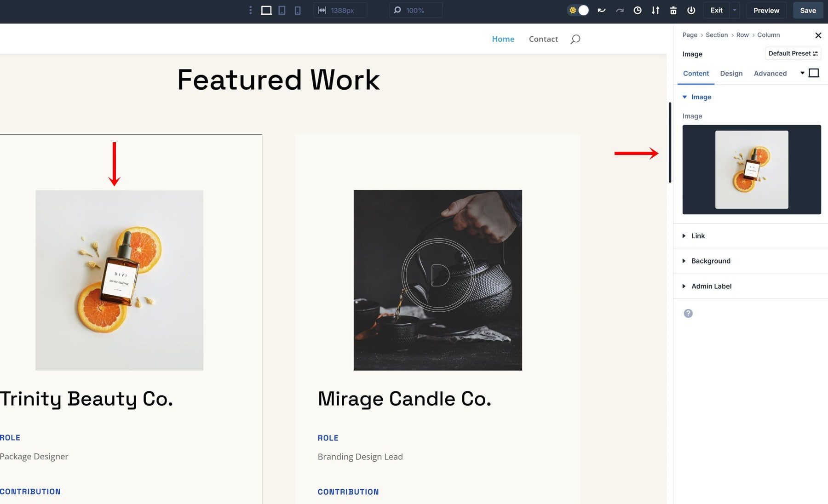The image size is (828, 504).
Task: Open the help question mark icon
Action: click(688, 313)
